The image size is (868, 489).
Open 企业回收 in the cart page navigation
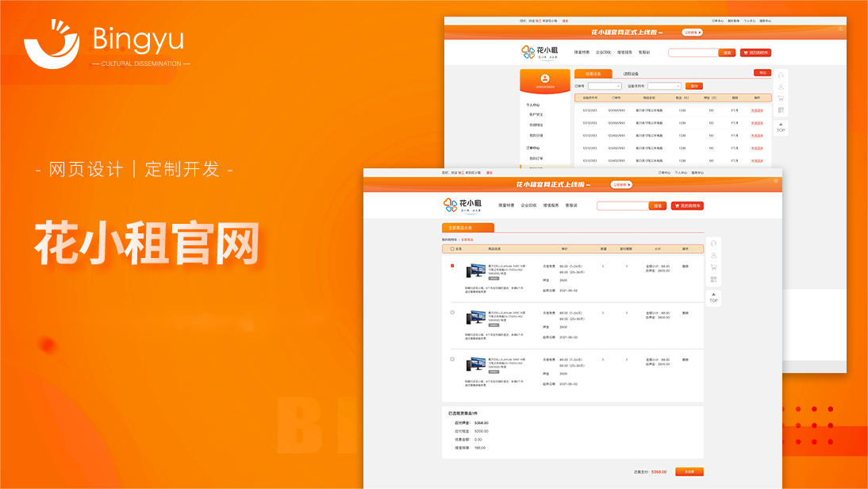pyautogui.click(x=528, y=206)
